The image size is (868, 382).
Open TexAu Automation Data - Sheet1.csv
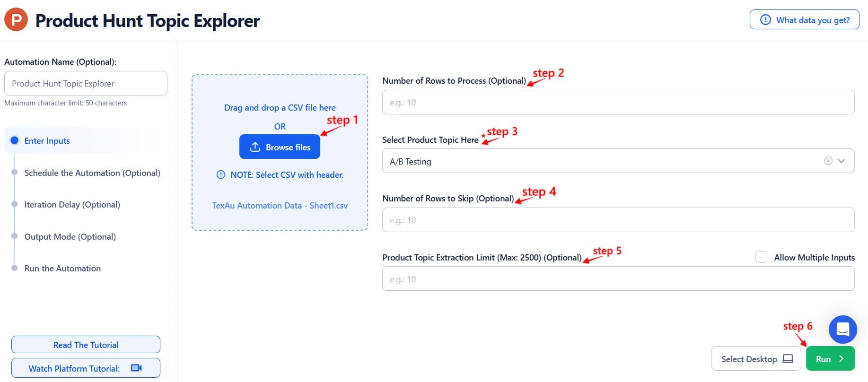coord(280,206)
